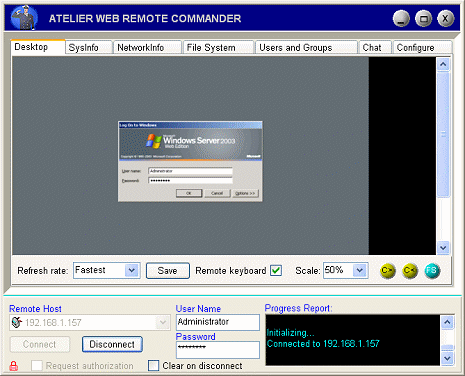
Task: Click Progress Report scroll down arrow
Action: (x=447, y=359)
